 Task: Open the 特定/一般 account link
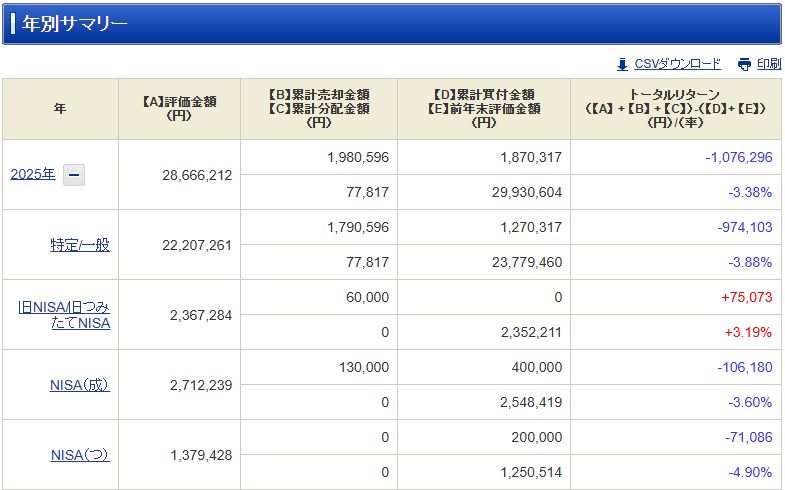(x=80, y=245)
